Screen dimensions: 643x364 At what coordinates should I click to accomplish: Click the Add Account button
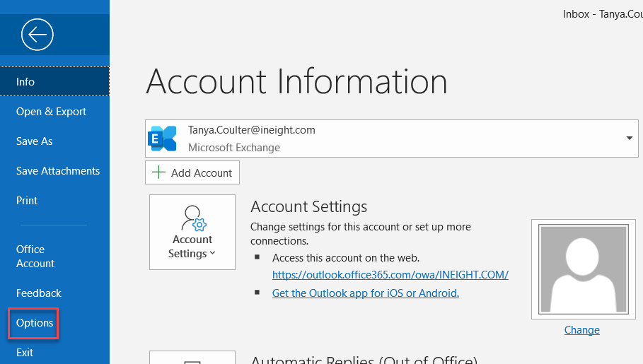(x=192, y=172)
